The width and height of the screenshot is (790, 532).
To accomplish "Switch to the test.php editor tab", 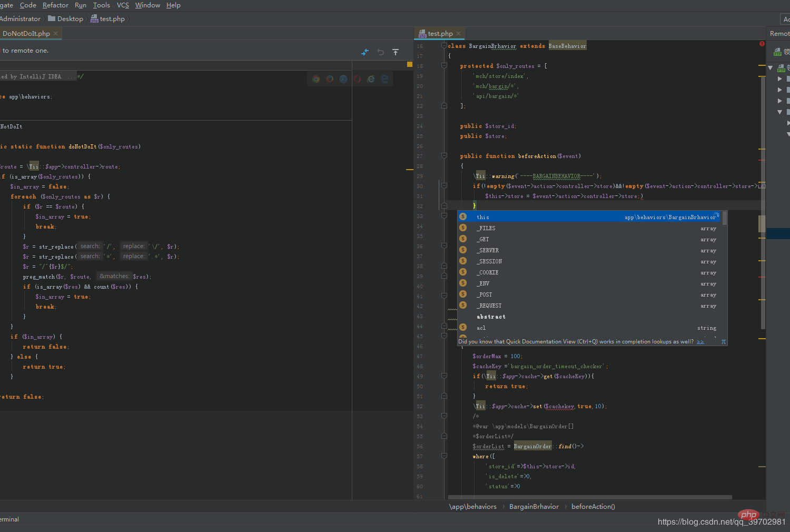I will (x=440, y=33).
